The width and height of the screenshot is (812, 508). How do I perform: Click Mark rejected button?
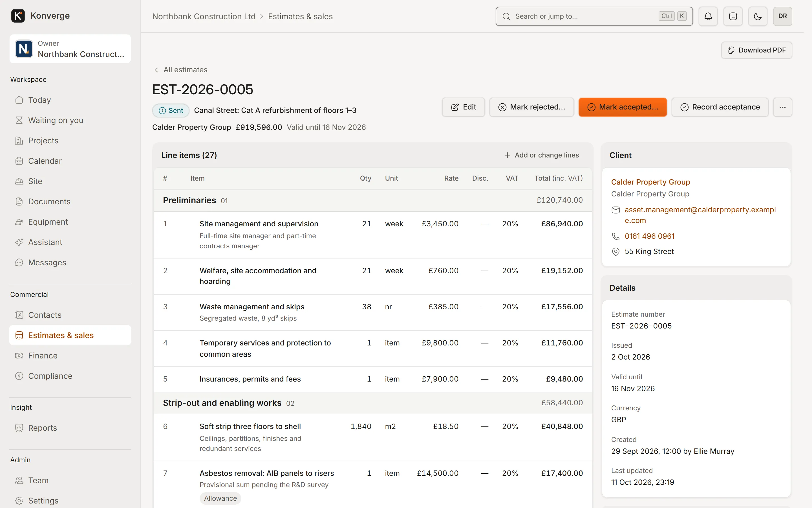tap(531, 107)
